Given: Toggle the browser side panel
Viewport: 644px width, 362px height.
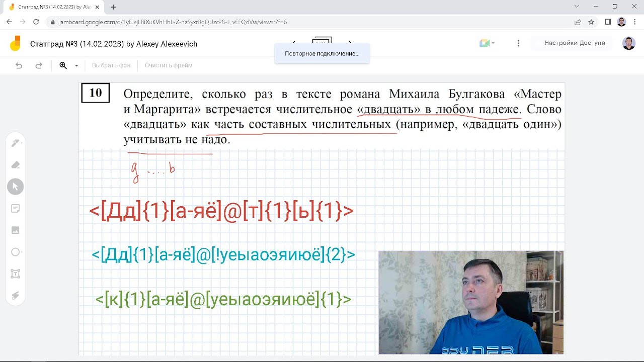Looking at the screenshot, I should (x=608, y=22).
